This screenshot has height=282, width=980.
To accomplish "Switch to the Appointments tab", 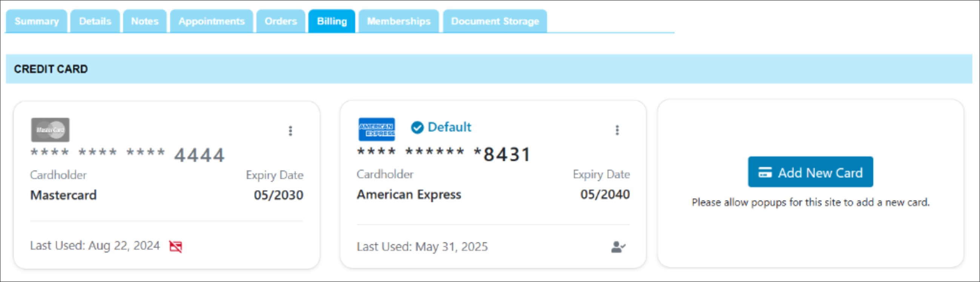I will [x=212, y=21].
